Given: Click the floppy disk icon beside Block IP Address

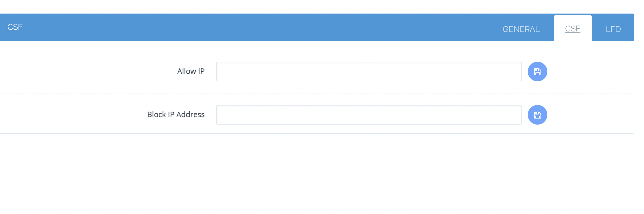Looking at the screenshot, I should (537, 115).
